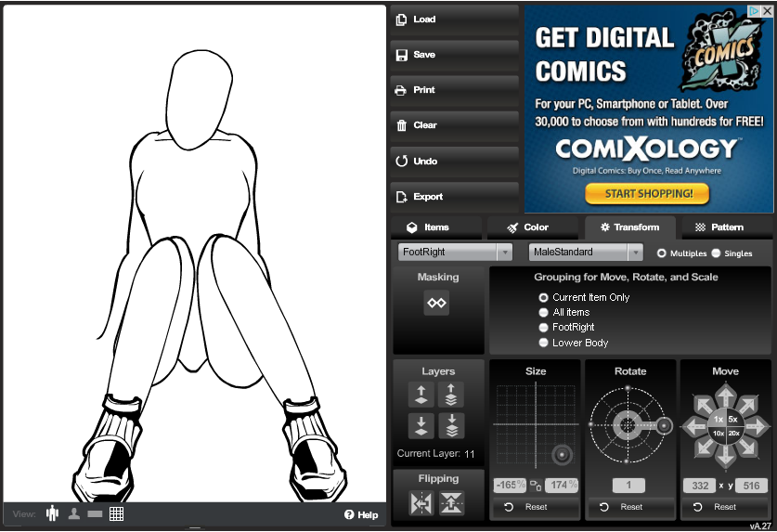Set move step to 1x

pos(719,420)
